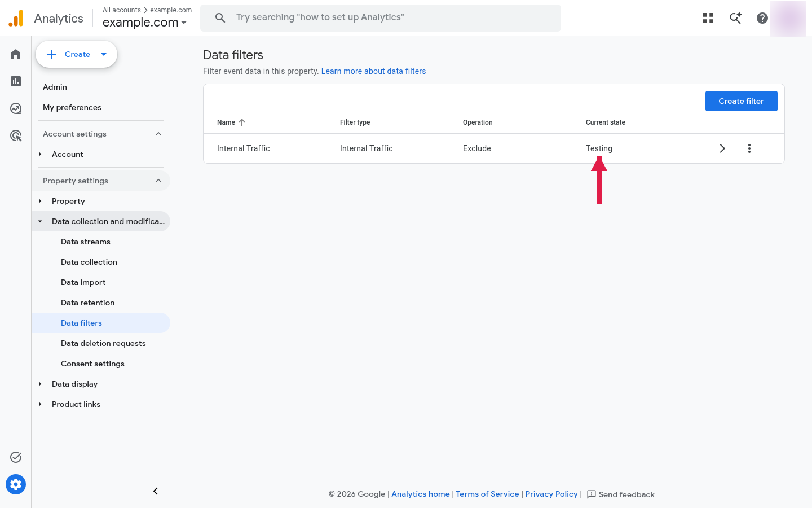This screenshot has width=812, height=508.
Task: Expand the Property tree item
Action: pos(40,201)
